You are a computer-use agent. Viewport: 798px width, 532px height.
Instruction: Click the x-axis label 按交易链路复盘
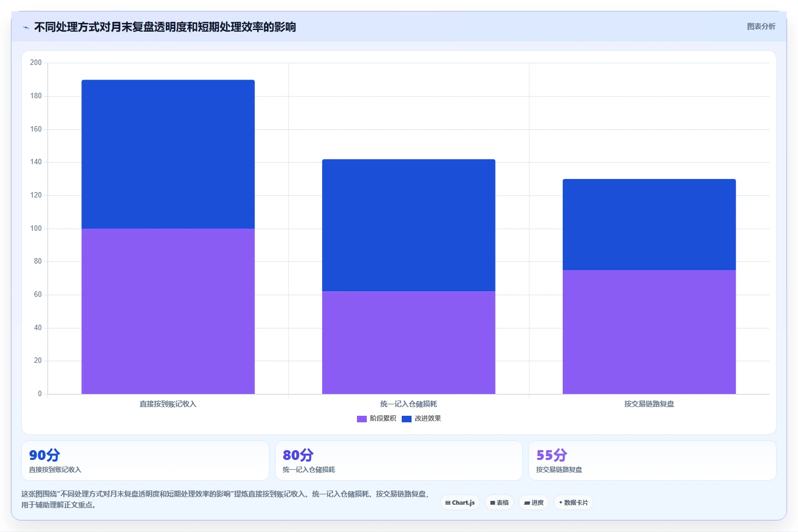[x=649, y=404]
